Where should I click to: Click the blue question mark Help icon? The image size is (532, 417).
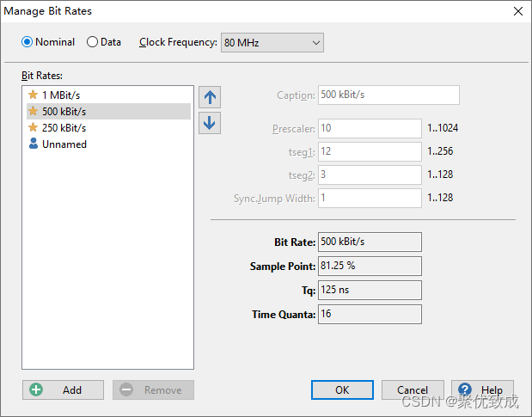(x=465, y=389)
